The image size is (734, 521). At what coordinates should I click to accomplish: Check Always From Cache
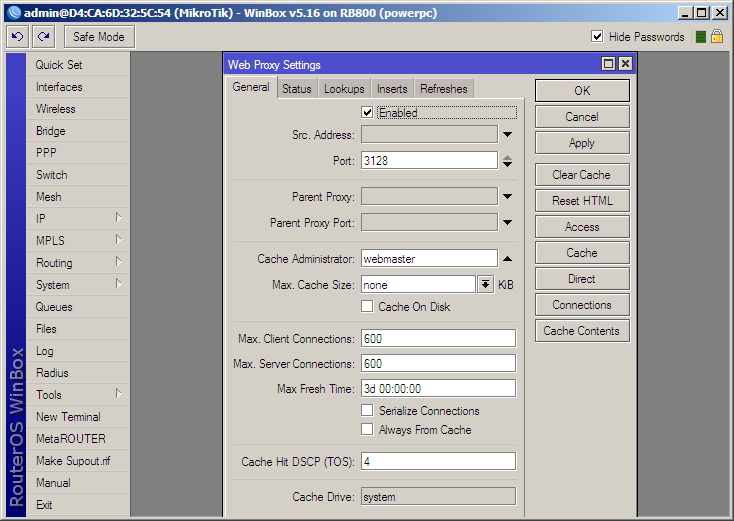pos(367,429)
